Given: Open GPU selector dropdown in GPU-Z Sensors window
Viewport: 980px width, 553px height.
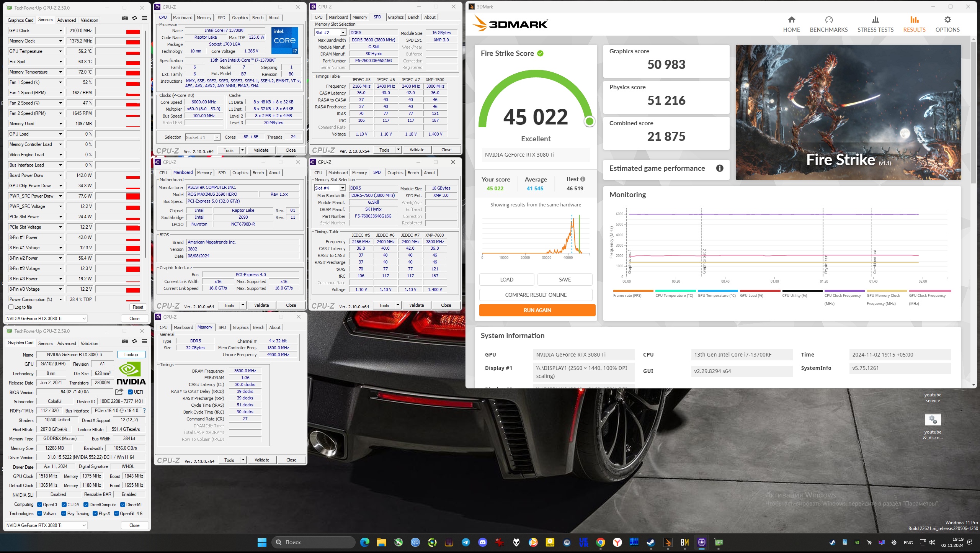Looking at the screenshot, I should pyautogui.click(x=46, y=318).
